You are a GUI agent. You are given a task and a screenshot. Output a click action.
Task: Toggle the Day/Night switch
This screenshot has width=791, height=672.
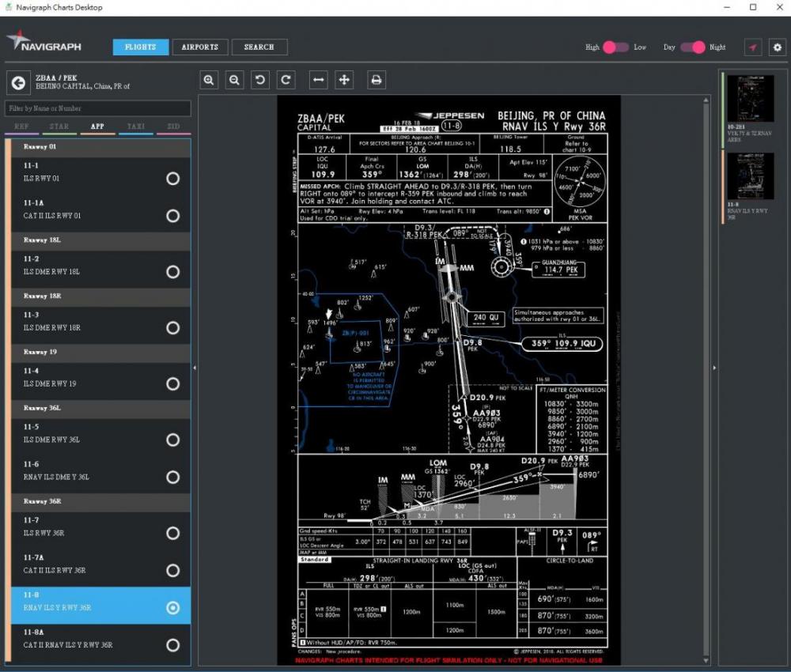693,47
